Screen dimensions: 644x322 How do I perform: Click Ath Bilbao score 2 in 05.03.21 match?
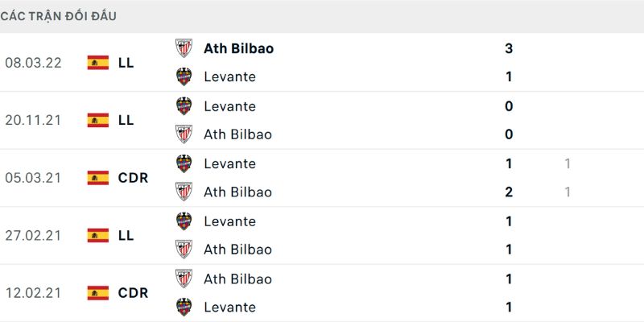coord(509,192)
